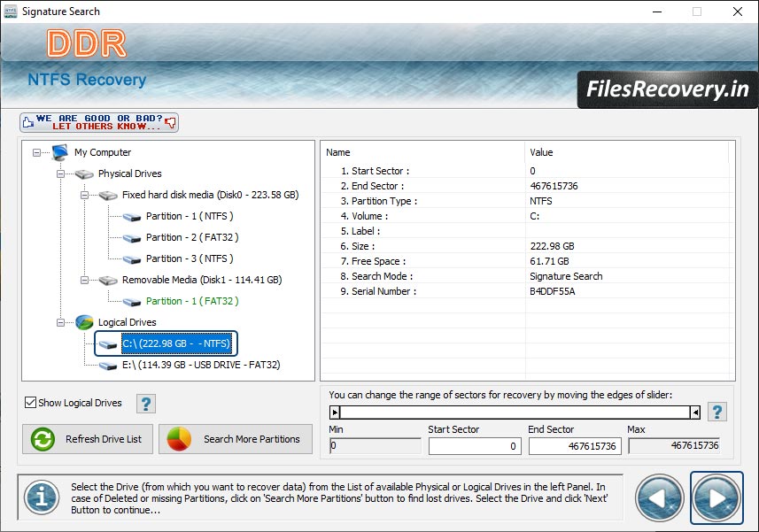Click the sector range slider track
The height and width of the screenshot is (532, 759).
515,412
